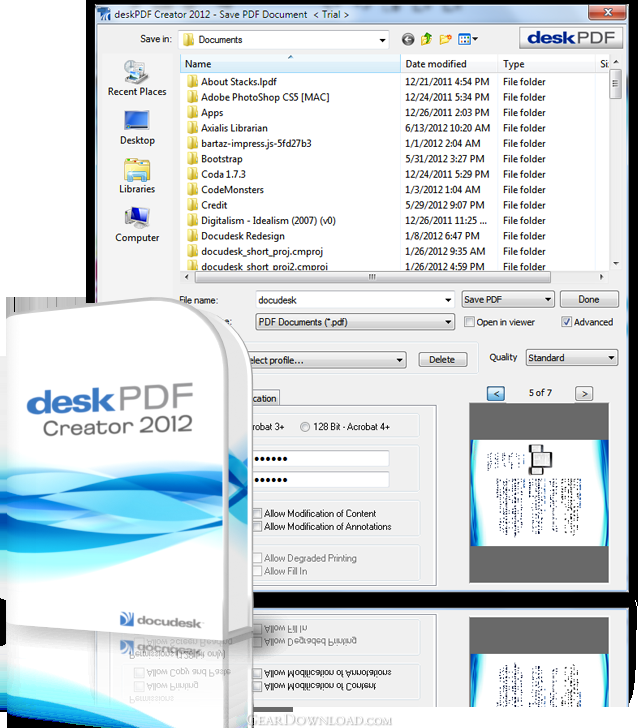
Task: Check Allow Modification of Annotations
Action: coord(257,527)
